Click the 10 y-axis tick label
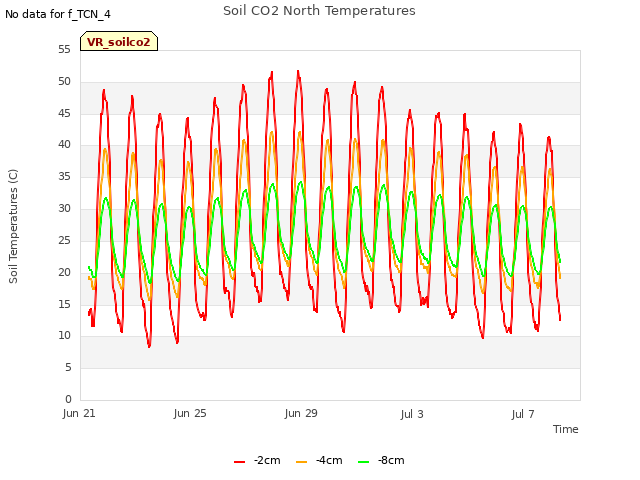The image size is (640, 480). click(x=64, y=336)
